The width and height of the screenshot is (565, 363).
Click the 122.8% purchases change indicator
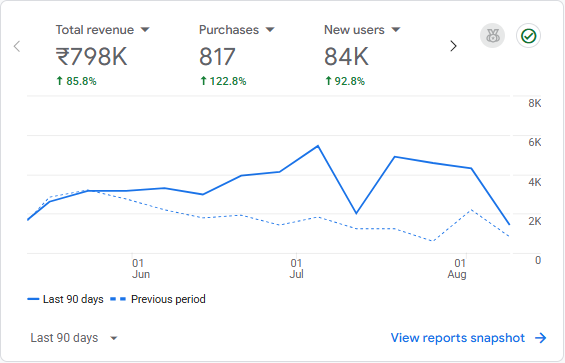[x=223, y=81]
